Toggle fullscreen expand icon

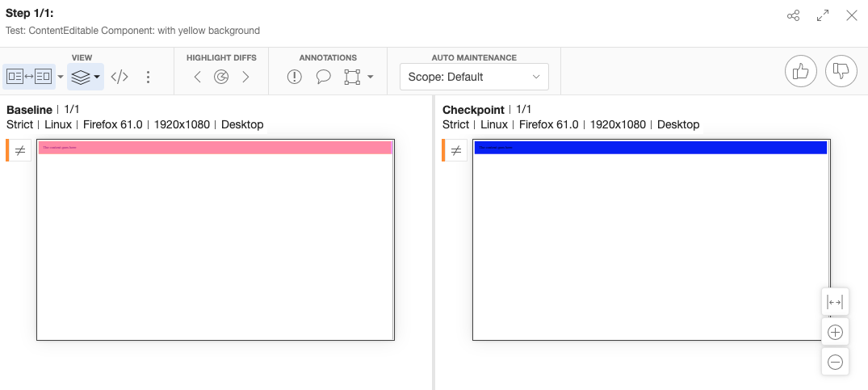[x=823, y=15]
